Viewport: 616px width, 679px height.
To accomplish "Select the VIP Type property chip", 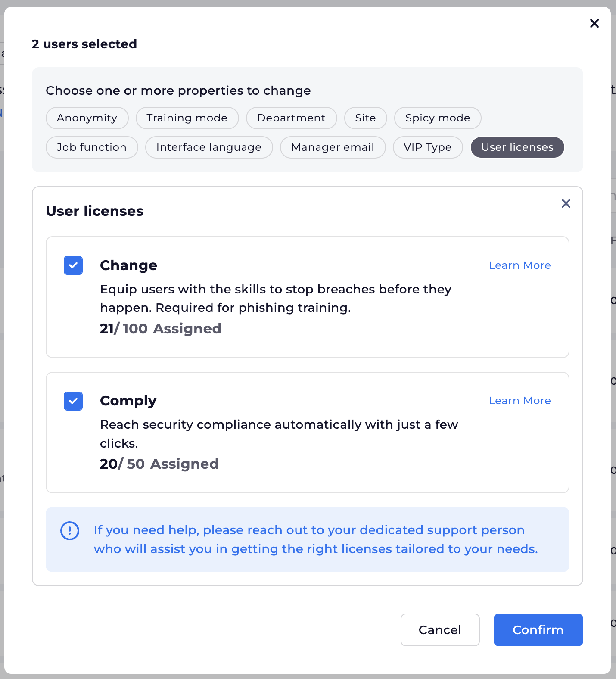I will [428, 147].
